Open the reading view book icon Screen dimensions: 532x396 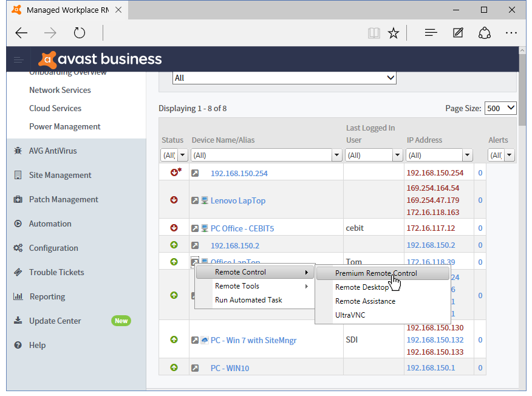click(x=373, y=33)
